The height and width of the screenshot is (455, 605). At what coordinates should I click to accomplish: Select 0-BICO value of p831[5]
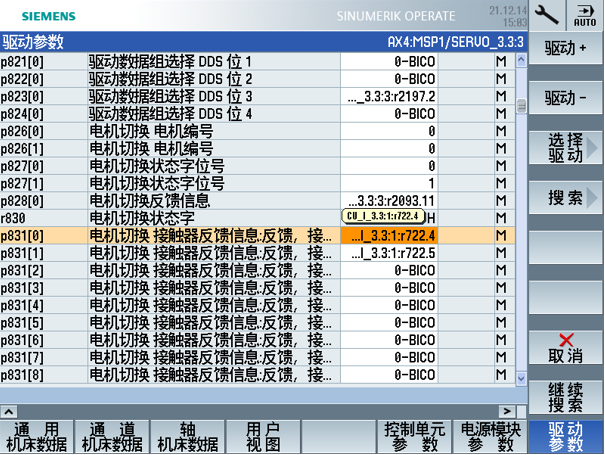(x=389, y=323)
